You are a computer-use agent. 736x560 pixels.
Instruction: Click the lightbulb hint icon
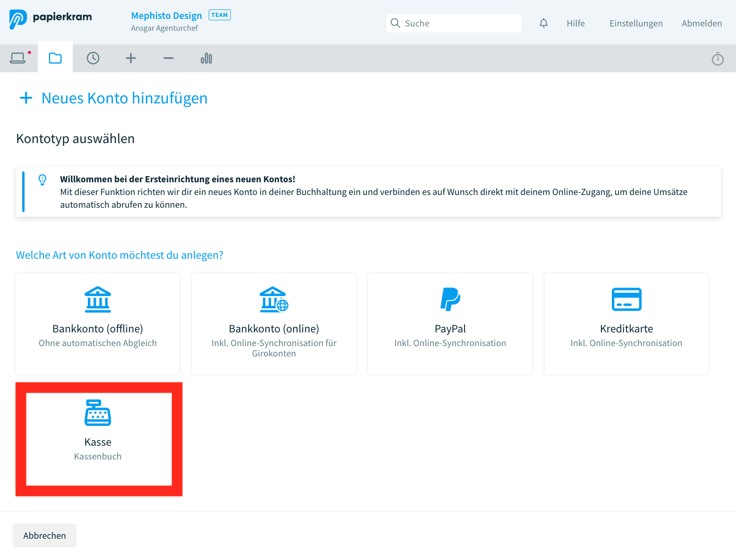coord(42,180)
